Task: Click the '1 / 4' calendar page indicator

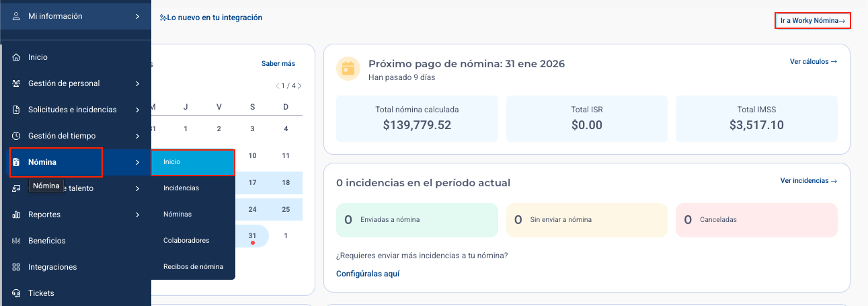Action: [x=288, y=86]
